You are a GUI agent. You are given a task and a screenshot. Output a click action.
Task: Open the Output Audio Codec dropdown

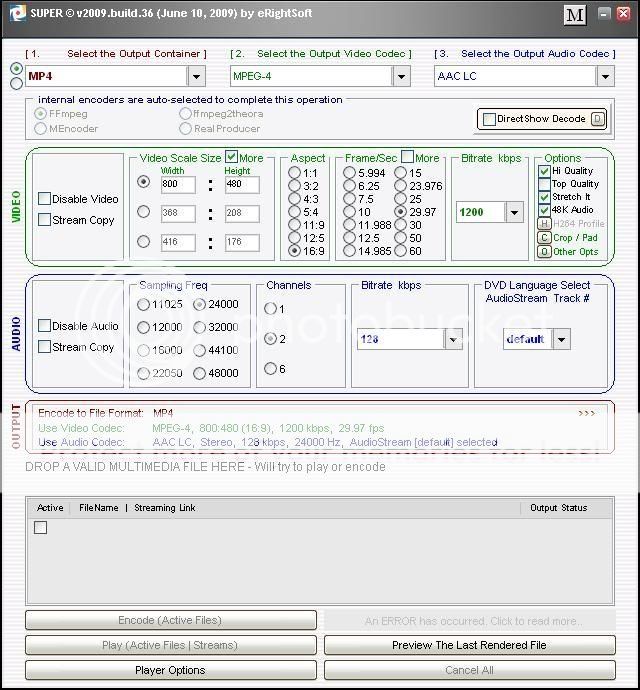pos(605,76)
